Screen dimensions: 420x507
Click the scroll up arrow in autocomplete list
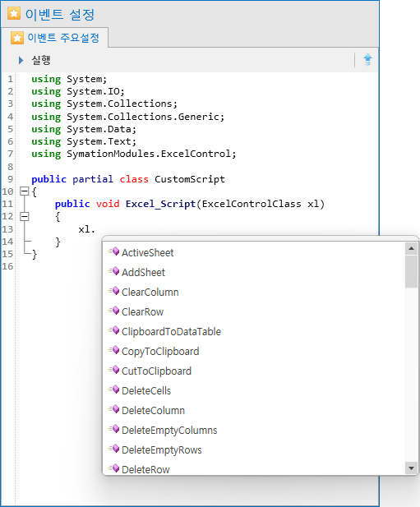(x=411, y=248)
